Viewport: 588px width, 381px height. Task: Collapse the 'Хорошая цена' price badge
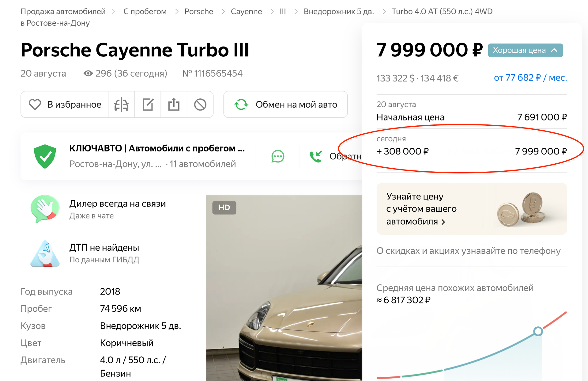click(525, 50)
